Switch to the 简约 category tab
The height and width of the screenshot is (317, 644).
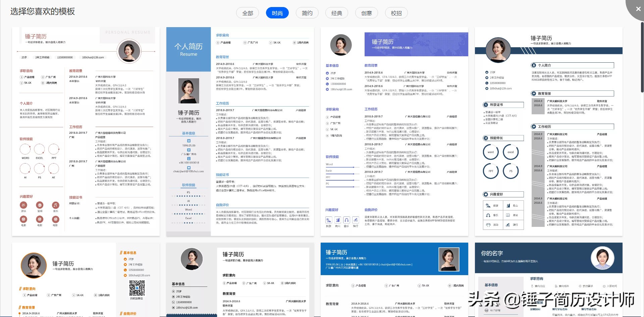307,13
